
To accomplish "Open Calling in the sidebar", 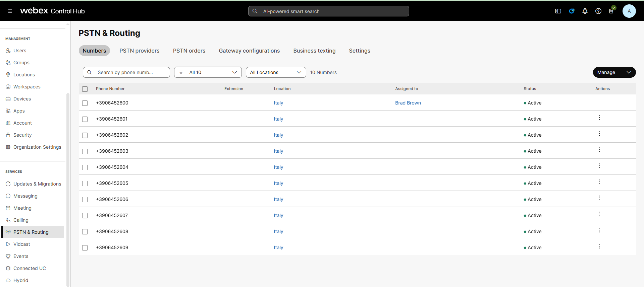I will (21, 220).
